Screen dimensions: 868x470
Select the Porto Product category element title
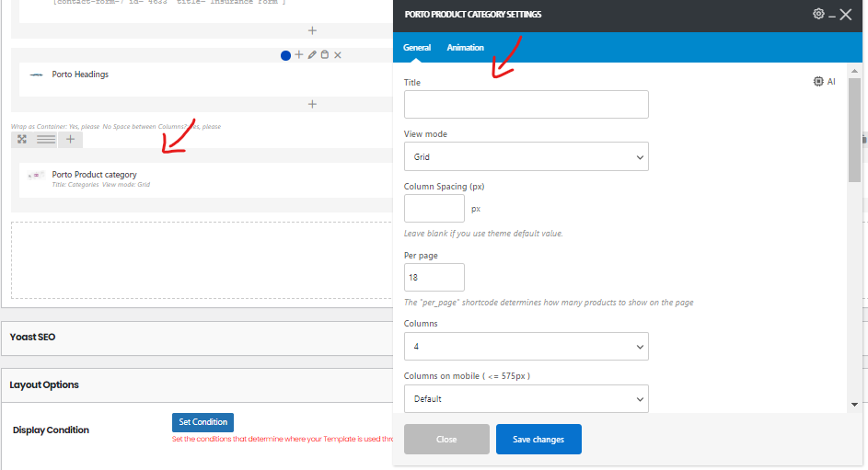pyautogui.click(x=94, y=174)
